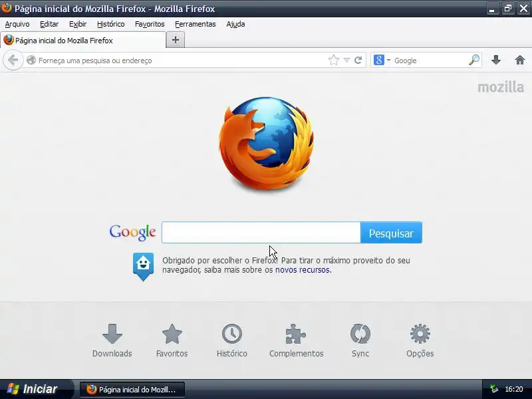
Task: Click the blue house snippet icon
Action: point(143,267)
